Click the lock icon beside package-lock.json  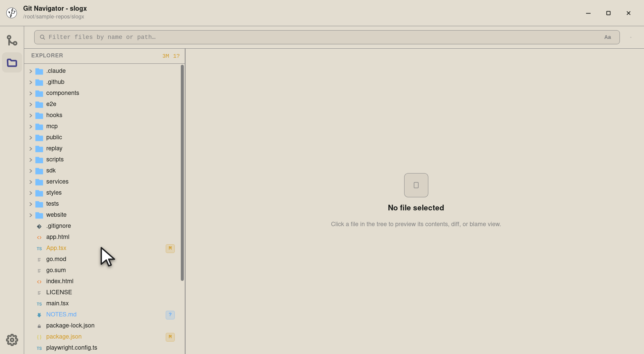point(39,326)
